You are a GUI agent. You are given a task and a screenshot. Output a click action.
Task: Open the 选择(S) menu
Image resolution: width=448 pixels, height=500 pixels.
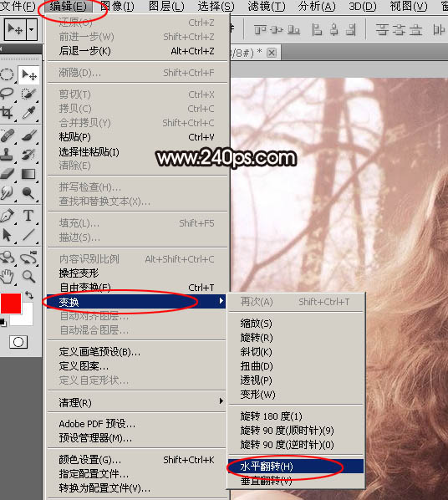pos(216,7)
